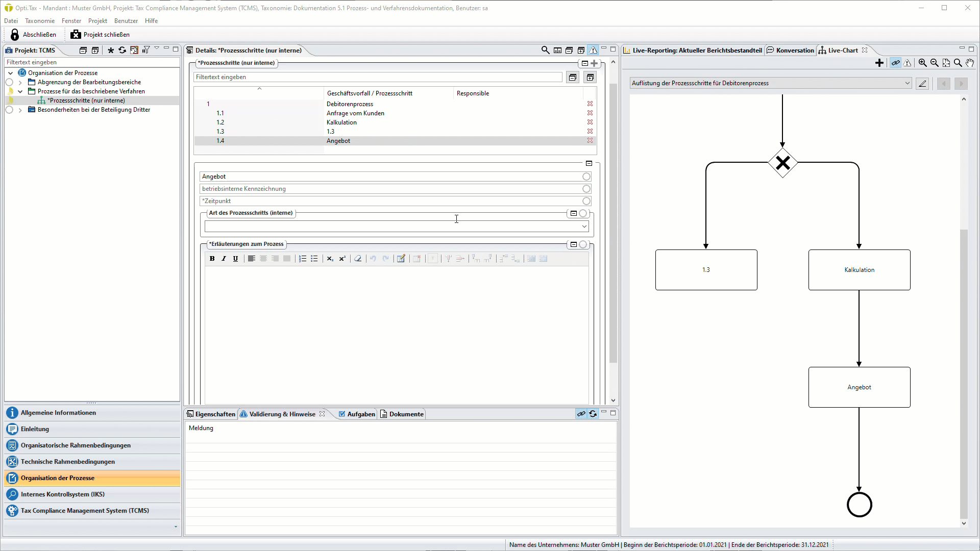Expand Besonderheiten bei der Beteiligung Dritter
Image resolution: width=980 pixels, height=551 pixels.
click(x=20, y=110)
